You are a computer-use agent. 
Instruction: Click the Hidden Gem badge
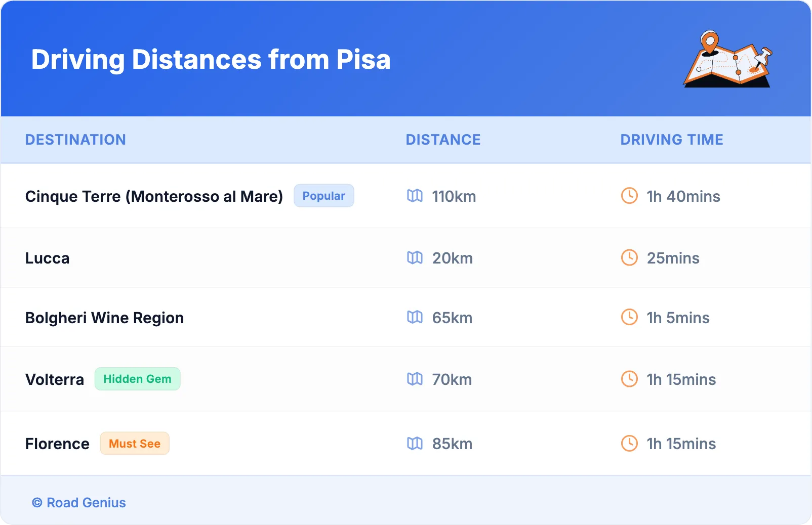[x=137, y=379]
